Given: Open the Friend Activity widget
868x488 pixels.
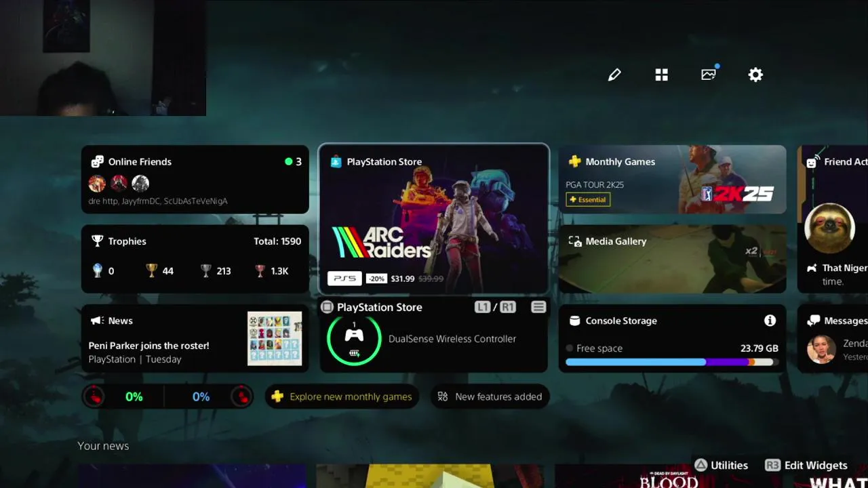Looking at the screenshot, I should click(833, 220).
